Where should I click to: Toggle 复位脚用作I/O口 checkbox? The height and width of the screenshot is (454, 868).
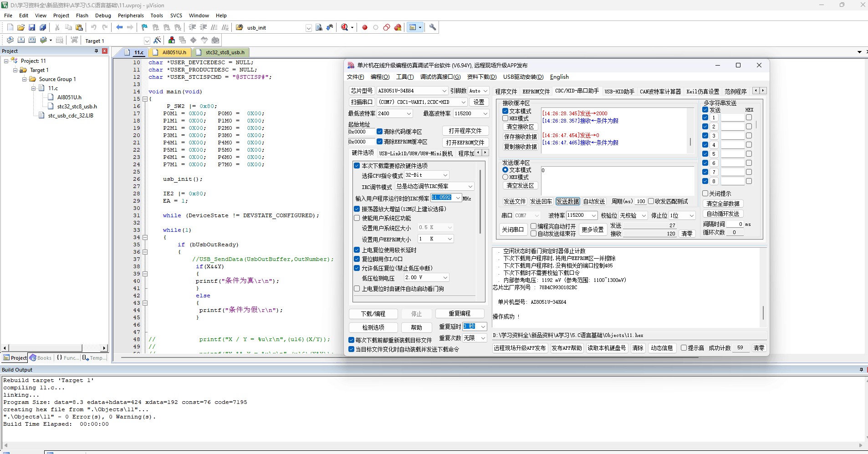tap(357, 259)
